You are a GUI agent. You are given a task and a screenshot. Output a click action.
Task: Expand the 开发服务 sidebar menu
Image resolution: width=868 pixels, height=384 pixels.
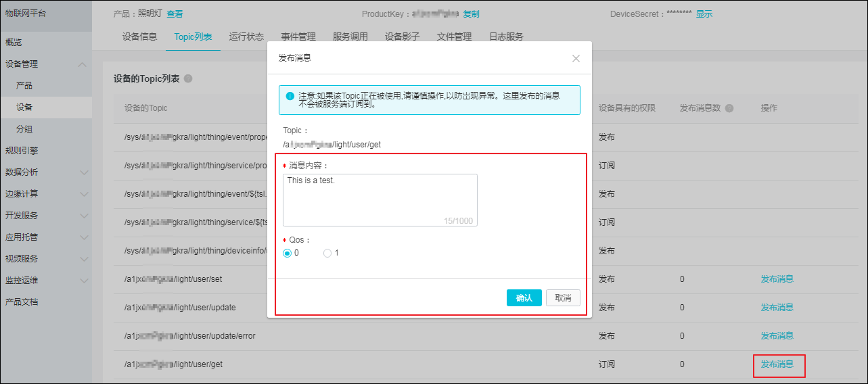point(84,216)
